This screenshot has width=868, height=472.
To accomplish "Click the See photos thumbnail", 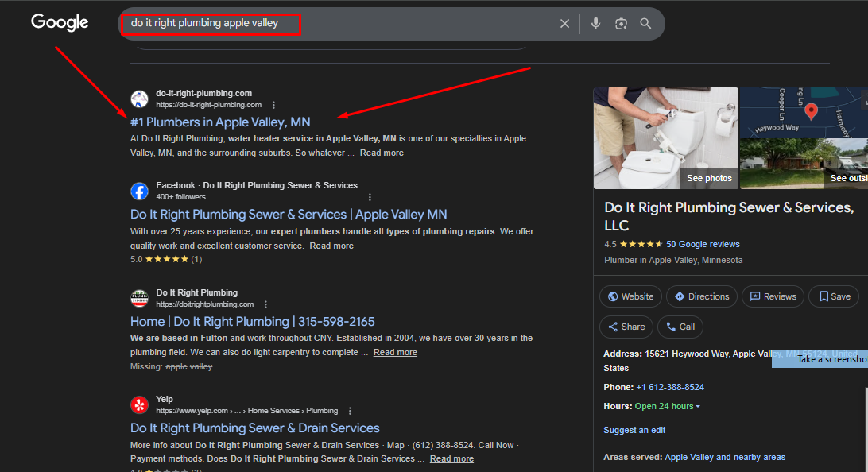I will pos(709,178).
